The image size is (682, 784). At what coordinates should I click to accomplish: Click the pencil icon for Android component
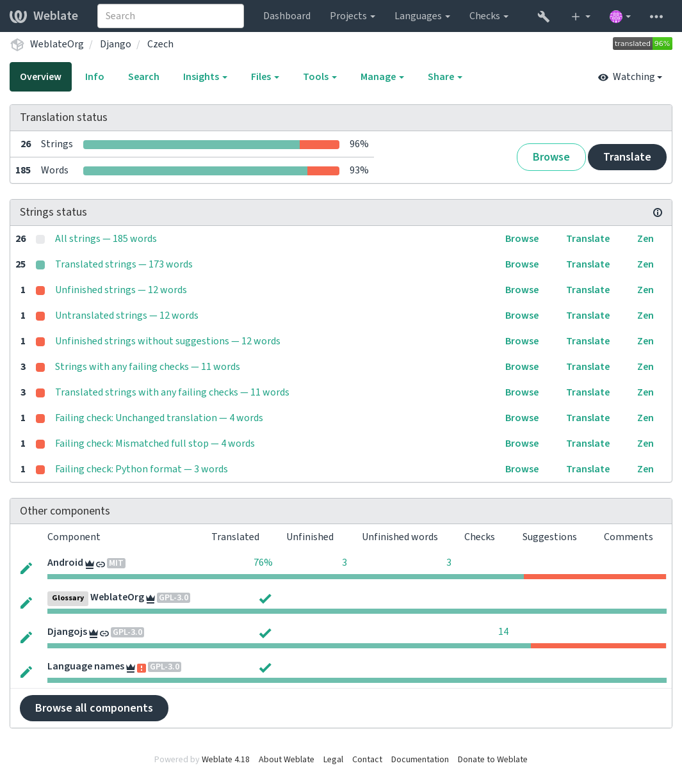(x=26, y=568)
